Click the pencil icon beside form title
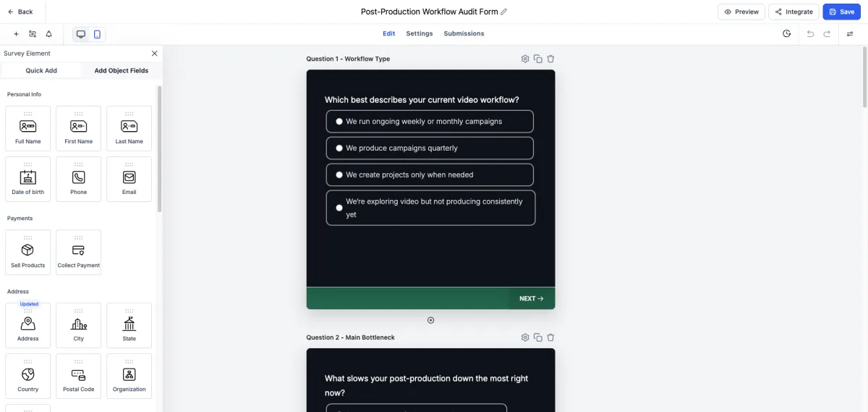 [504, 12]
